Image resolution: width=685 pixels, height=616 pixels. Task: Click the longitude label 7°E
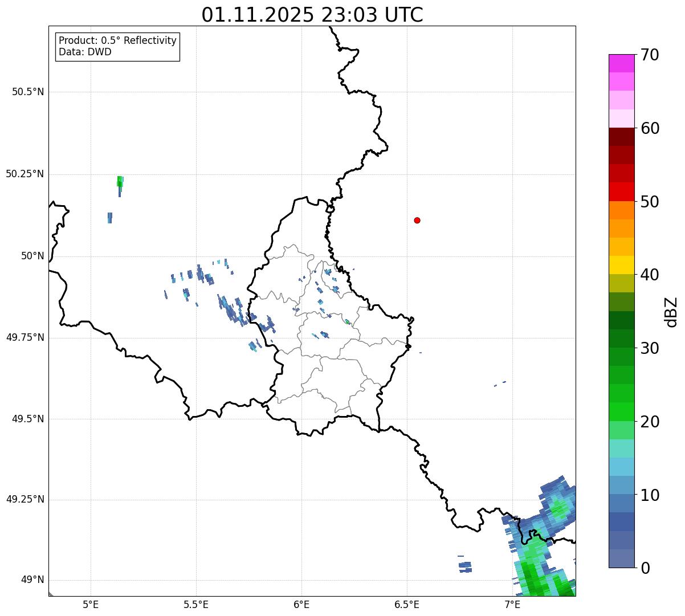[512, 604]
